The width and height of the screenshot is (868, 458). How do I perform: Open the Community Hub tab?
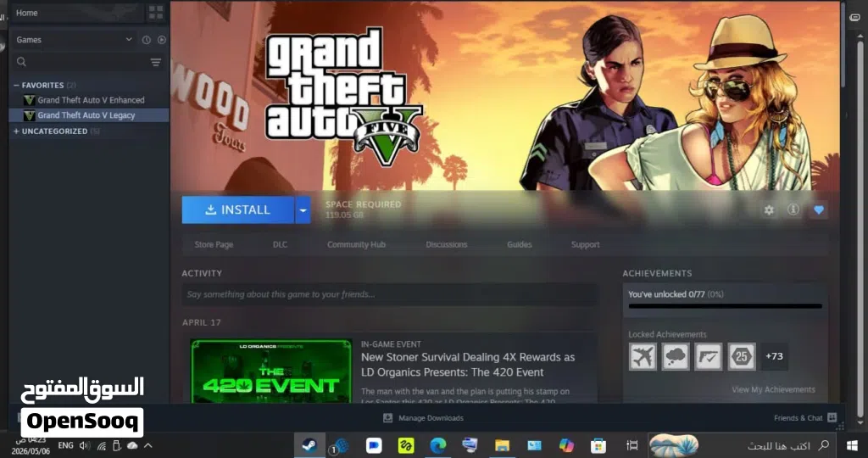tap(356, 244)
